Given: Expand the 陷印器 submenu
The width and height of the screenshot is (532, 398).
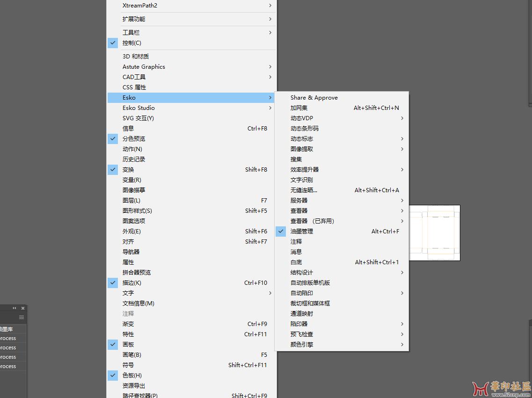Looking at the screenshot, I should (x=342, y=324).
